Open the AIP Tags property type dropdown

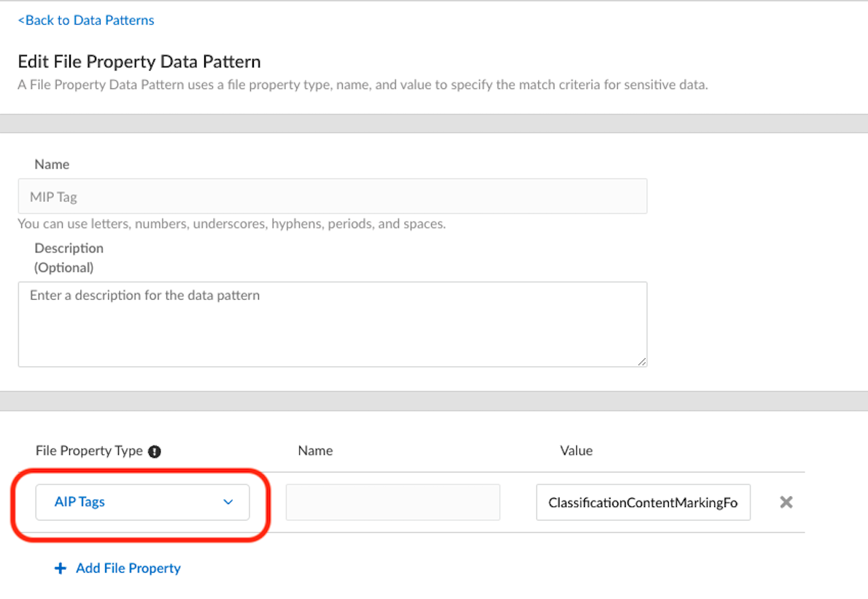[142, 502]
